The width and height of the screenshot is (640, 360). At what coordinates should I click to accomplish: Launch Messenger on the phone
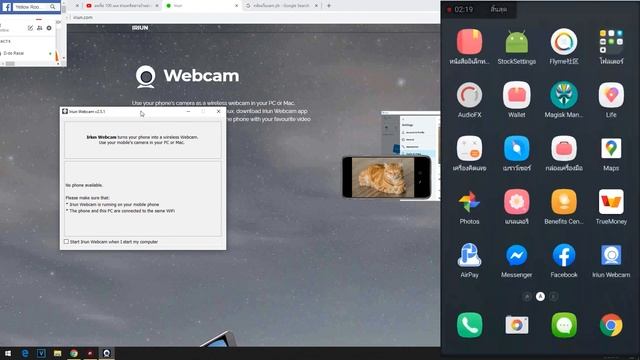pyautogui.click(x=516, y=256)
